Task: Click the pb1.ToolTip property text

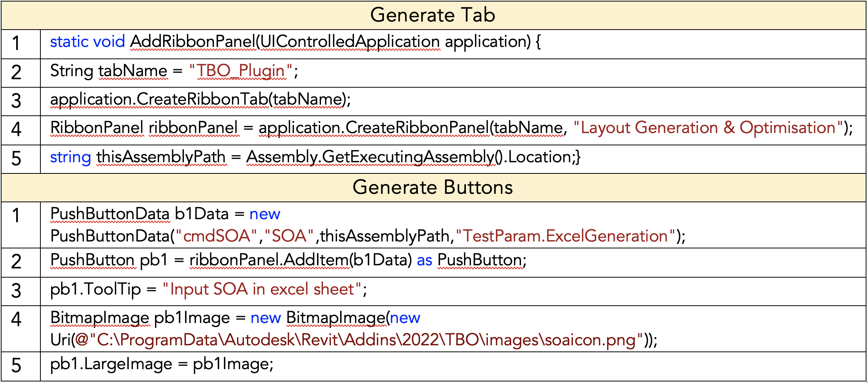Action: point(95,290)
